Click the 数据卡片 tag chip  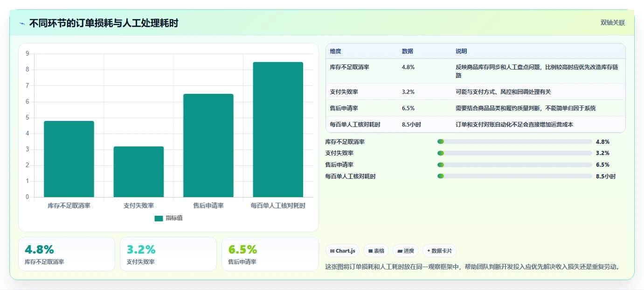click(x=440, y=251)
